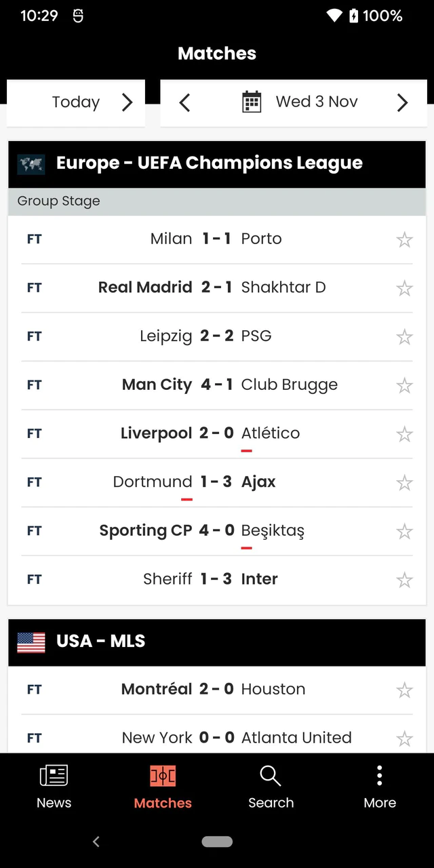The image size is (434, 868).
Task: Open the USA - MLS league header
Action: point(100,642)
